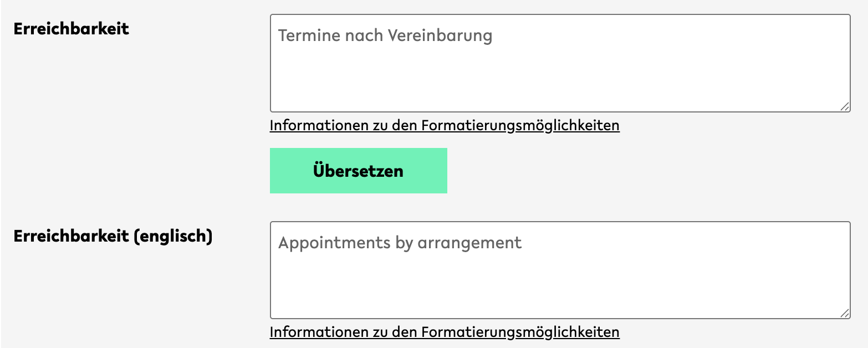Click the bold Erreichbarkeit field label

click(x=72, y=29)
